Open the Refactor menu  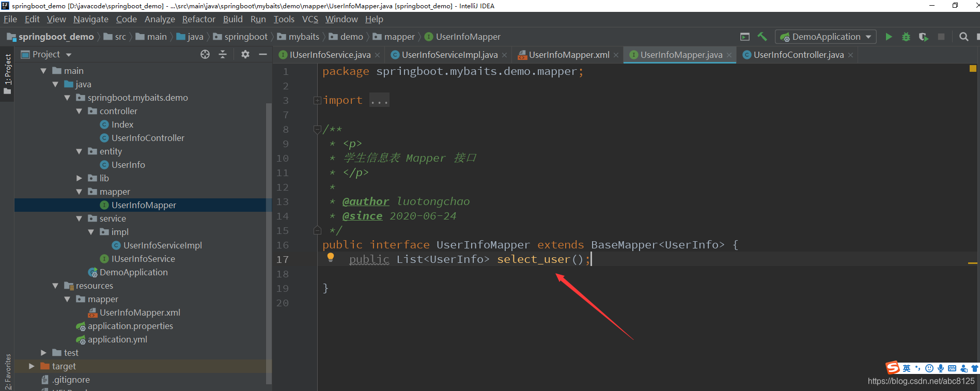tap(198, 19)
